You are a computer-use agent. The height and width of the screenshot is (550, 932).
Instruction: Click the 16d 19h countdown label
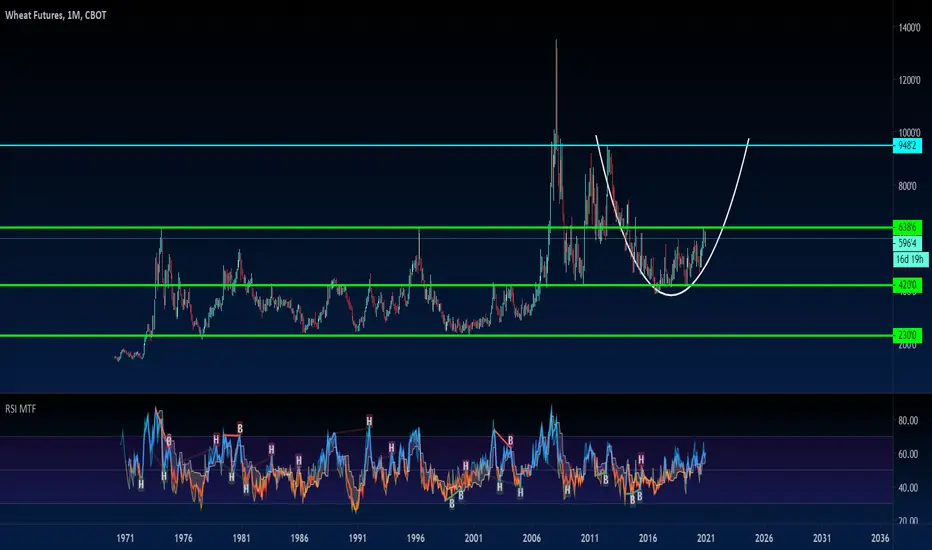point(911,259)
